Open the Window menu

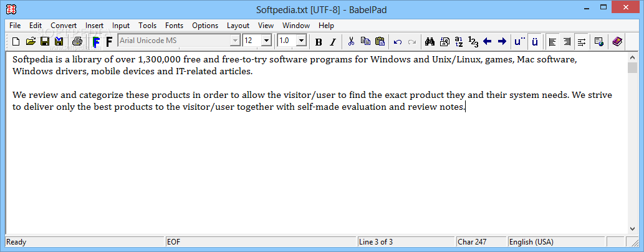click(296, 26)
